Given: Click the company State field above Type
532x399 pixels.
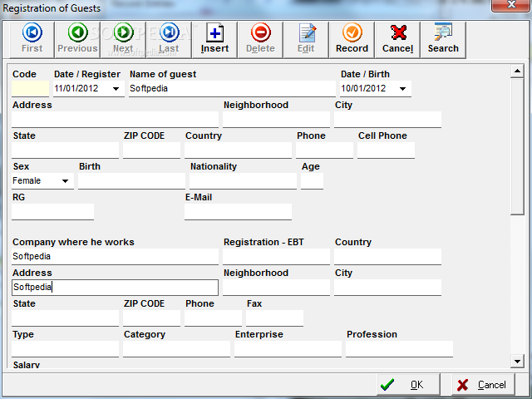Looking at the screenshot, I should [65, 318].
